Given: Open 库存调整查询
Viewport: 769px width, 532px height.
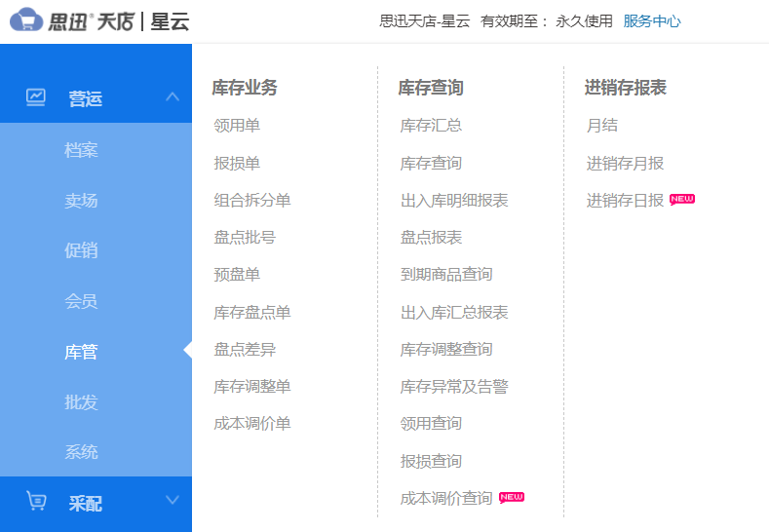Looking at the screenshot, I should (446, 349).
